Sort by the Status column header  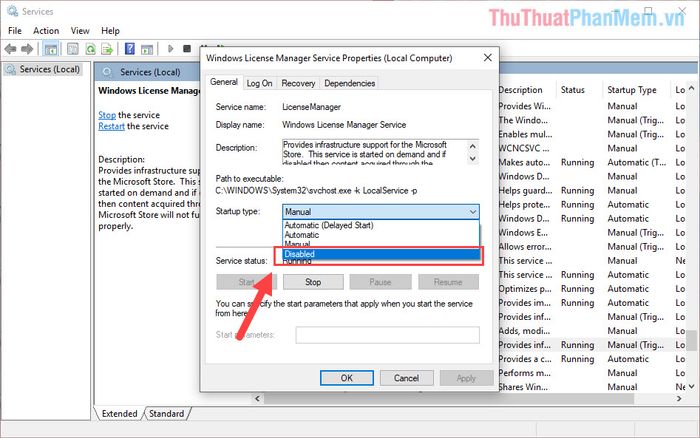pyautogui.click(x=579, y=90)
